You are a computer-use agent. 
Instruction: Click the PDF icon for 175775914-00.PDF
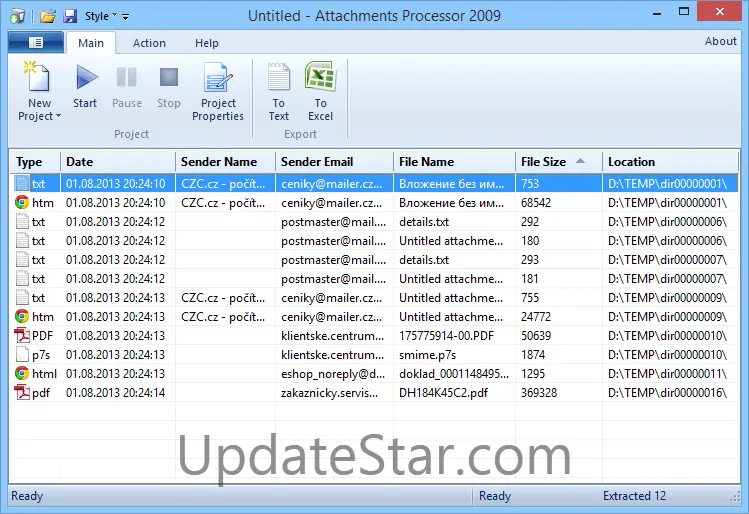21,335
